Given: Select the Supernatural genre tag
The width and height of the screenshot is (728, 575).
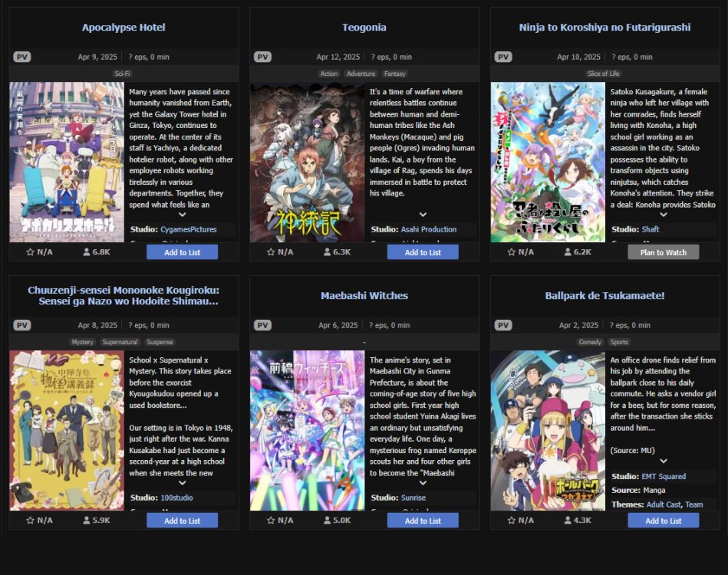Looking at the screenshot, I should click(x=120, y=342).
